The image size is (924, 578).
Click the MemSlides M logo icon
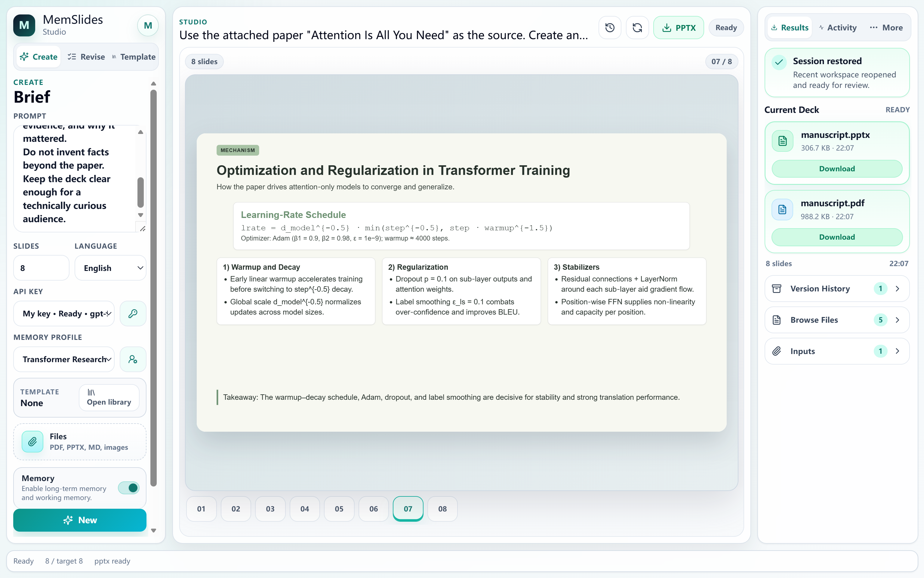[x=24, y=25]
